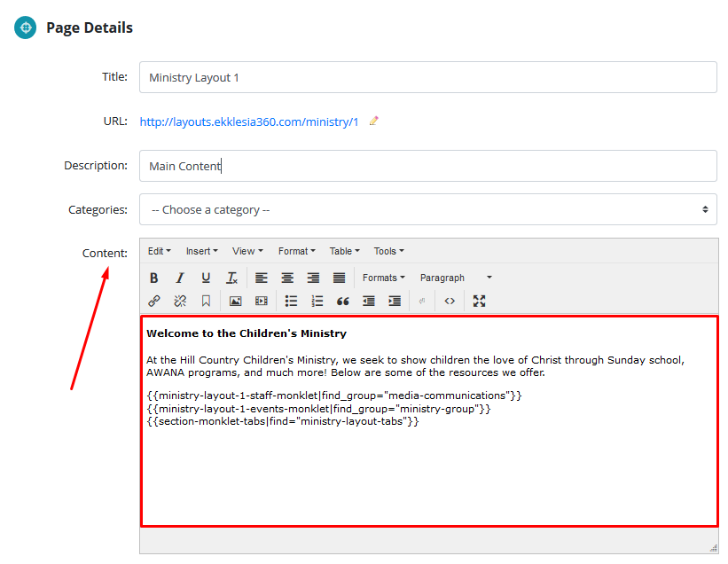Open the Tools menu
The image size is (728, 564).
pyautogui.click(x=388, y=251)
